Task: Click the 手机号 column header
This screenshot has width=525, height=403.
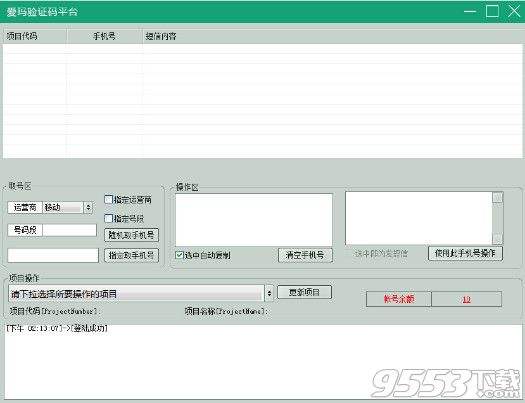Action: pos(104,36)
